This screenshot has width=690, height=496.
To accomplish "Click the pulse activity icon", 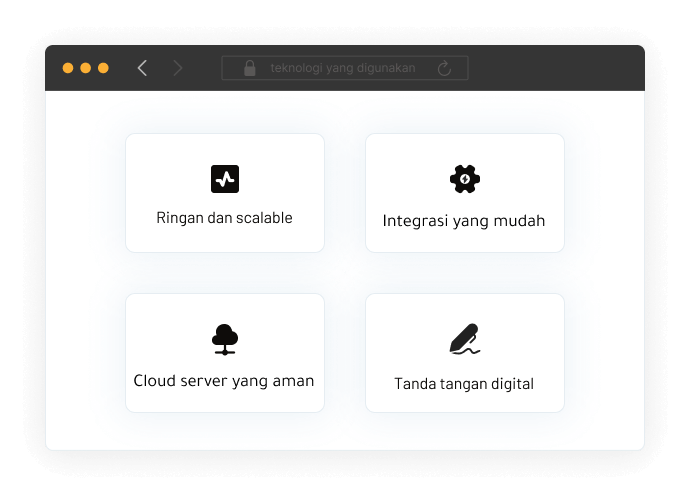I will 225,179.
